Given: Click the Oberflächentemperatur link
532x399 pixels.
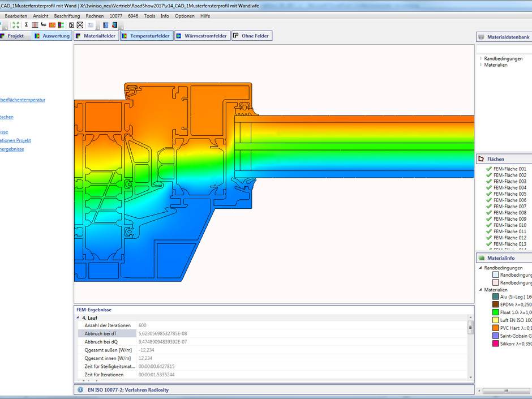Looking at the screenshot, I should [x=23, y=99].
